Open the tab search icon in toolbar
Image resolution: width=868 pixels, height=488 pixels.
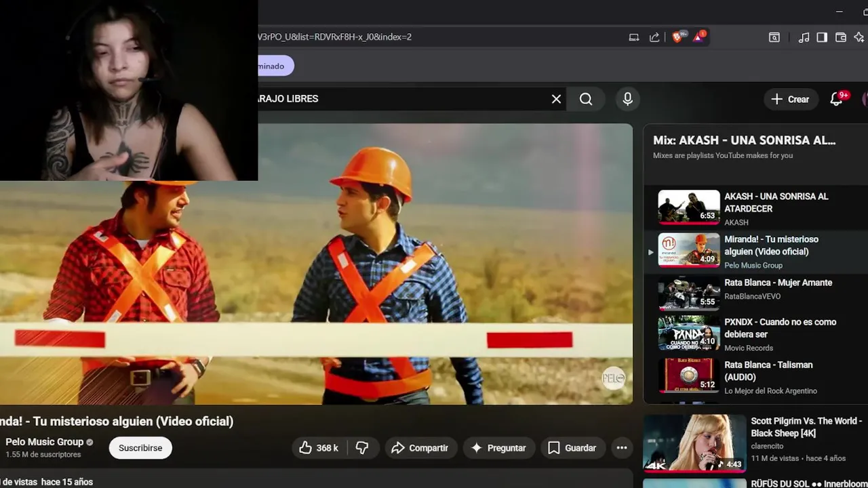click(774, 37)
